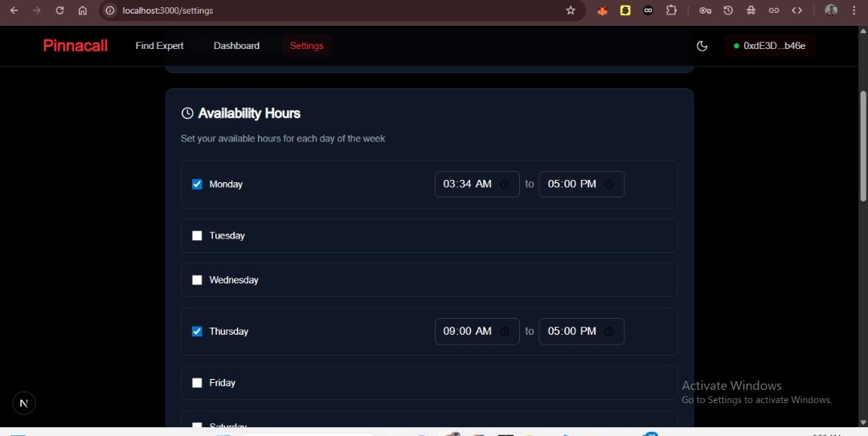Edit Thursday start time 09:00 AM field
This screenshot has width=868, height=436.
[x=477, y=332]
